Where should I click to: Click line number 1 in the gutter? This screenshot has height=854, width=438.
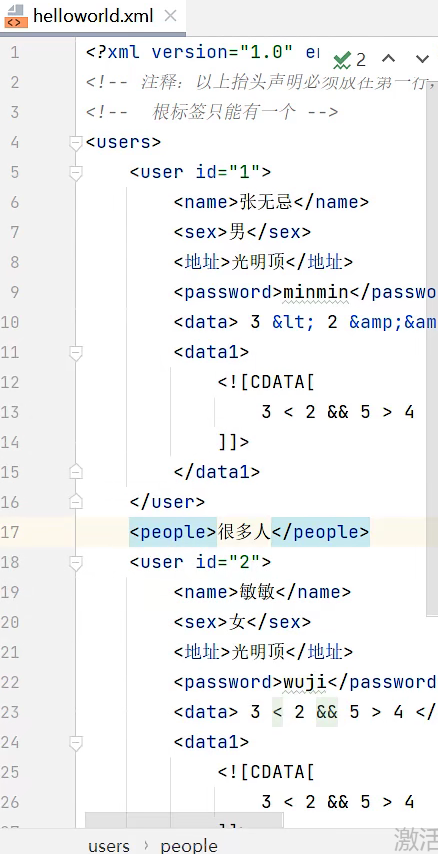click(x=14, y=53)
